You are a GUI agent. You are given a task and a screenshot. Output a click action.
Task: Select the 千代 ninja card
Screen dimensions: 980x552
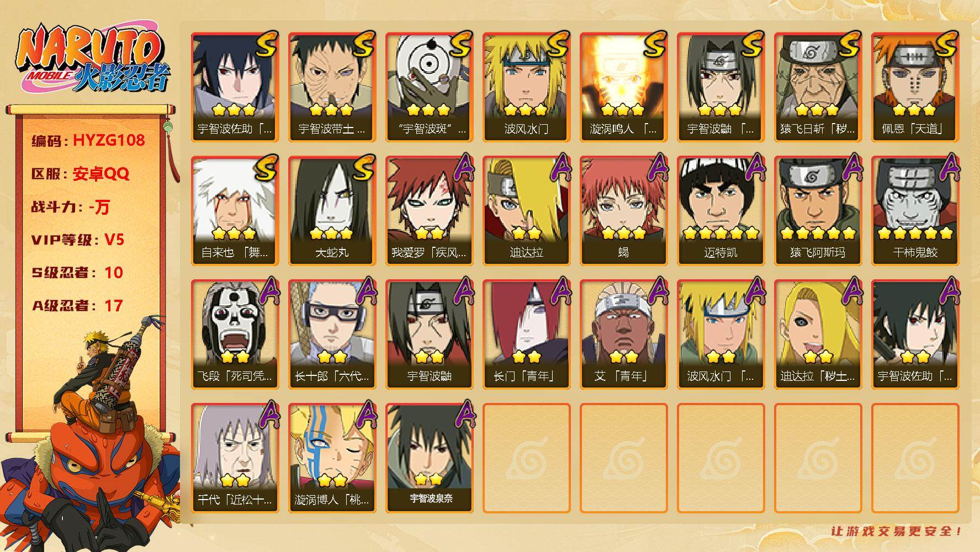(235, 458)
